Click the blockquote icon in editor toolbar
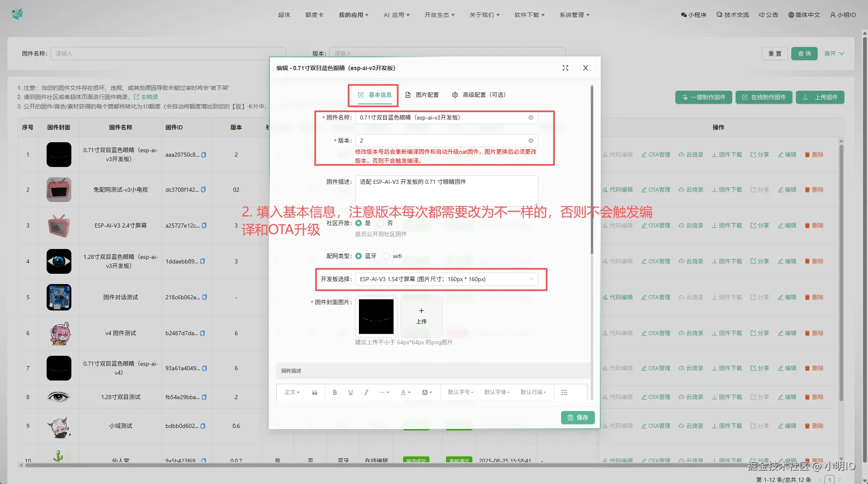The width and height of the screenshot is (868, 484). coord(315,392)
